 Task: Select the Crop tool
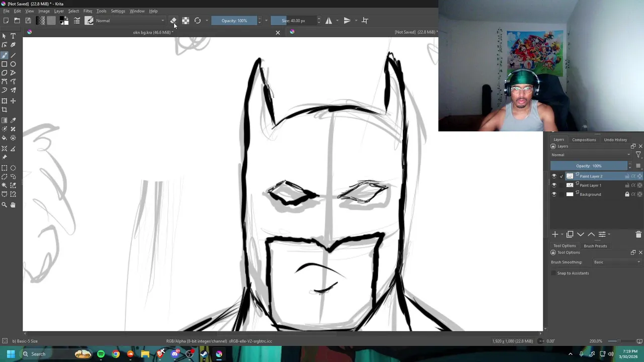pyautogui.click(x=5, y=110)
